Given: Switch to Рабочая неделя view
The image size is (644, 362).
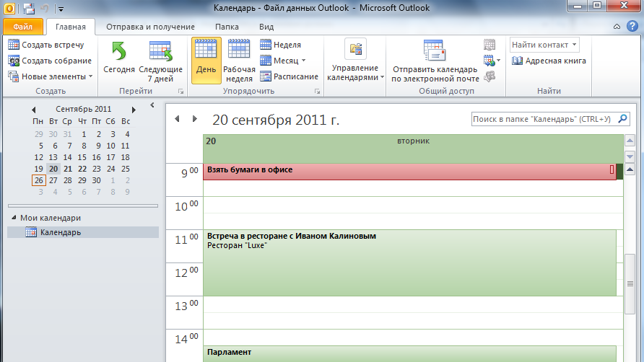Looking at the screenshot, I should pos(239,61).
